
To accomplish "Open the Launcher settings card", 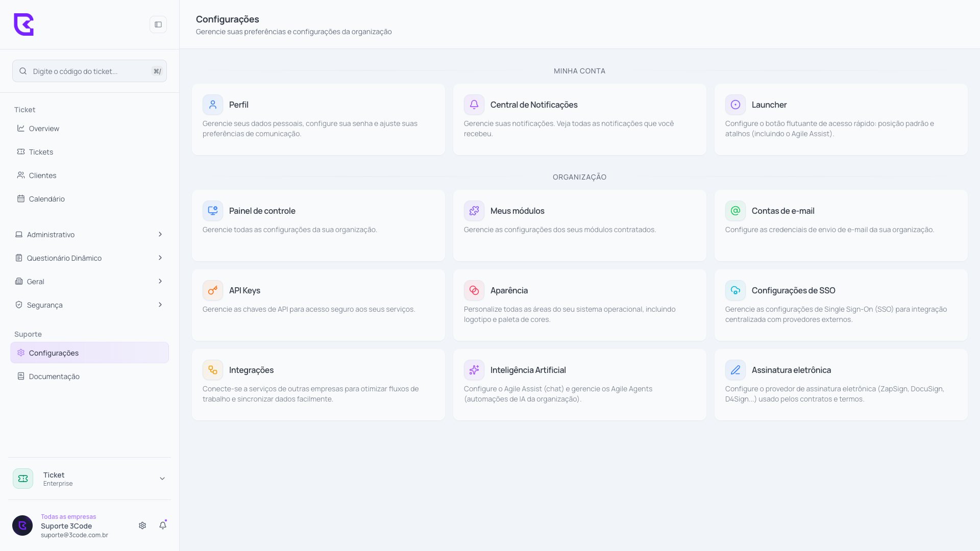I will point(841,119).
